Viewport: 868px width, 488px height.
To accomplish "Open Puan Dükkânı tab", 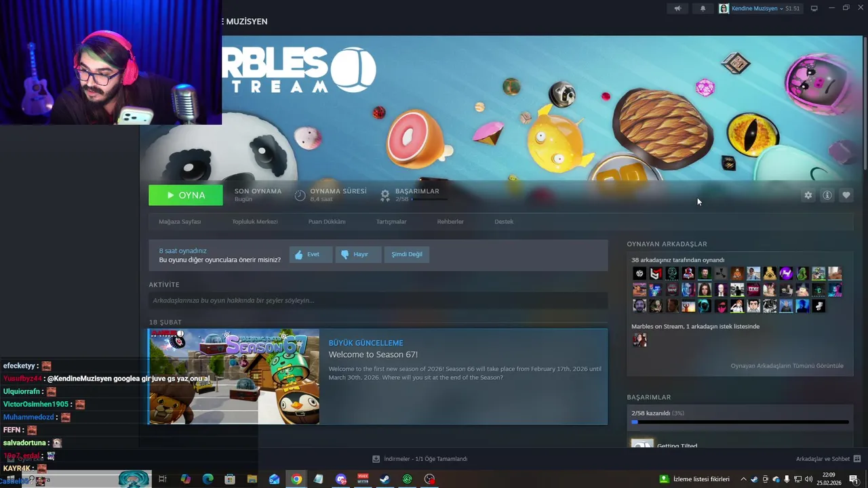I will (x=327, y=222).
